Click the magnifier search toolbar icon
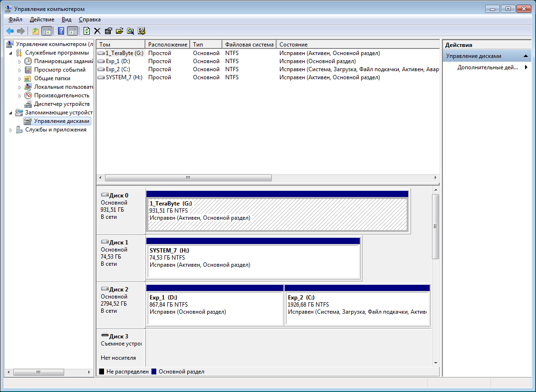Screen dimensions: 536x392 130,31
